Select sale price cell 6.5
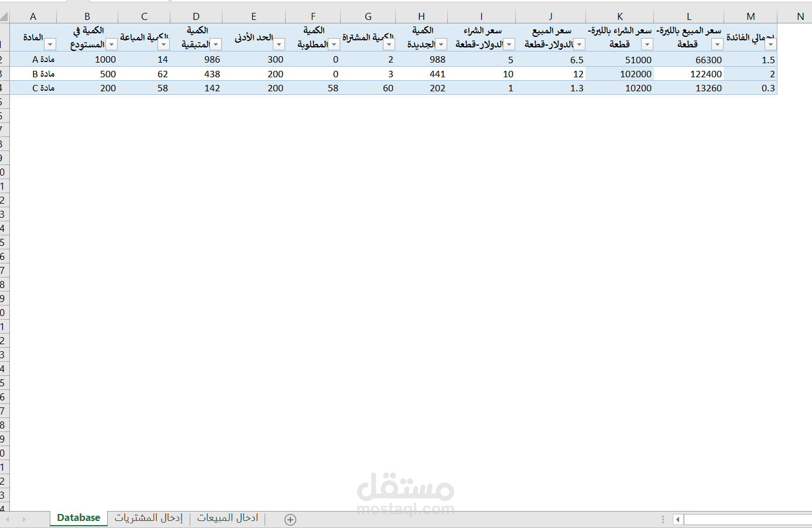The image size is (812, 528). tap(550, 59)
